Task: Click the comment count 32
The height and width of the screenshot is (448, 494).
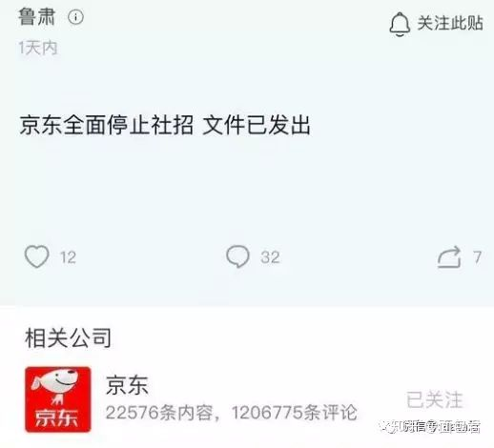Action: pos(270,257)
